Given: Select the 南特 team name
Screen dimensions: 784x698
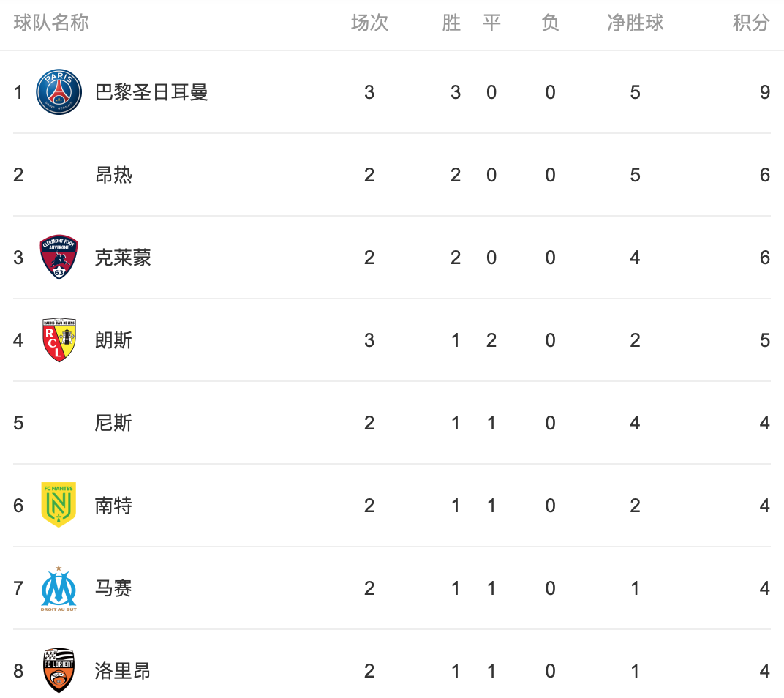Looking at the screenshot, I should click(113, 506).
